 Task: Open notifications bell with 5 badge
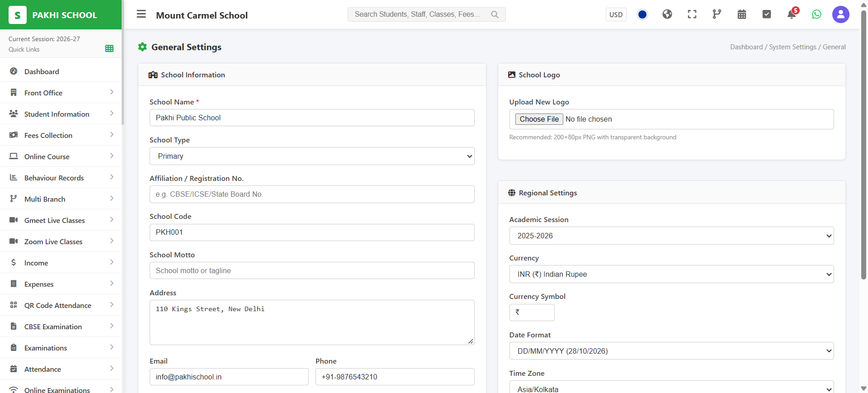tap(792, 14)
